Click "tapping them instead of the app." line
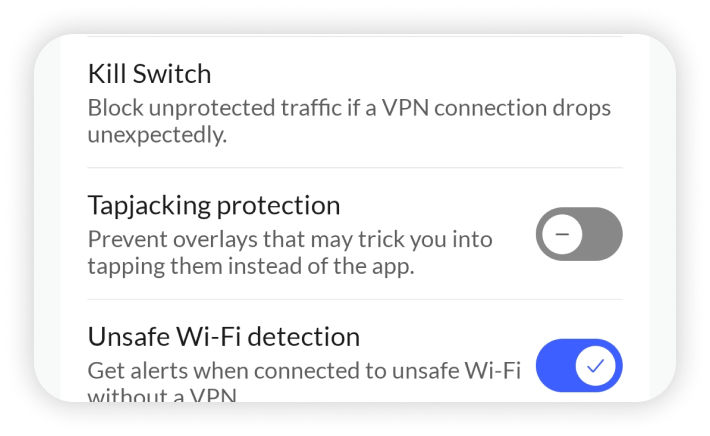 (x=250, y=266)
